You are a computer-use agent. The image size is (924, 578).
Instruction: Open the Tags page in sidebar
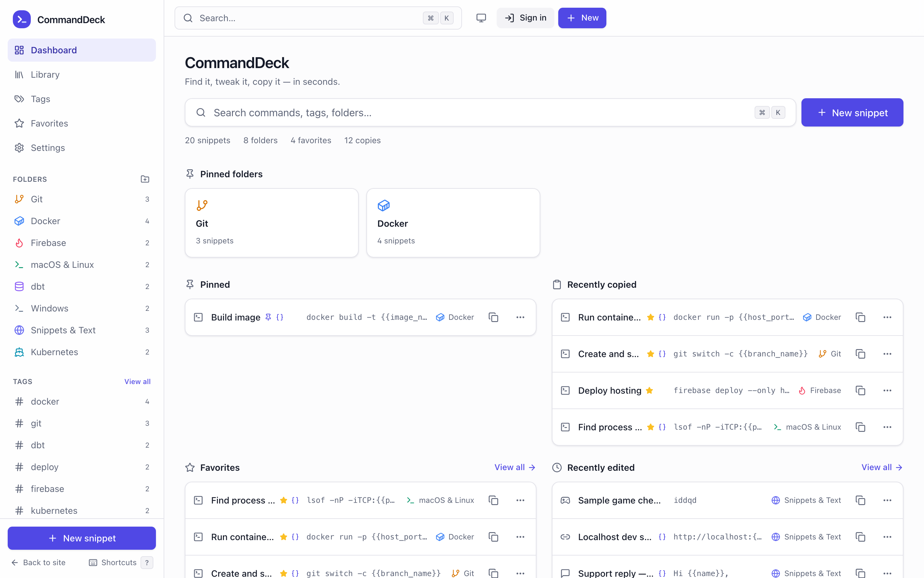pyautogui.click(x=82, y=99)
